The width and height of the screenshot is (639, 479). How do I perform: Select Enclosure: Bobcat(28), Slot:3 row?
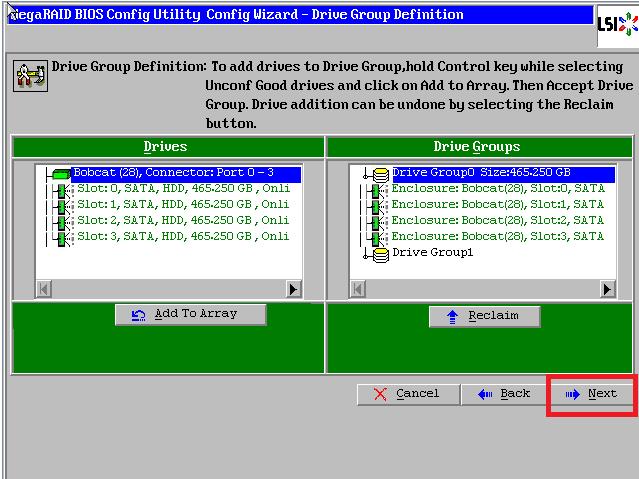click(x=498, y=236)
